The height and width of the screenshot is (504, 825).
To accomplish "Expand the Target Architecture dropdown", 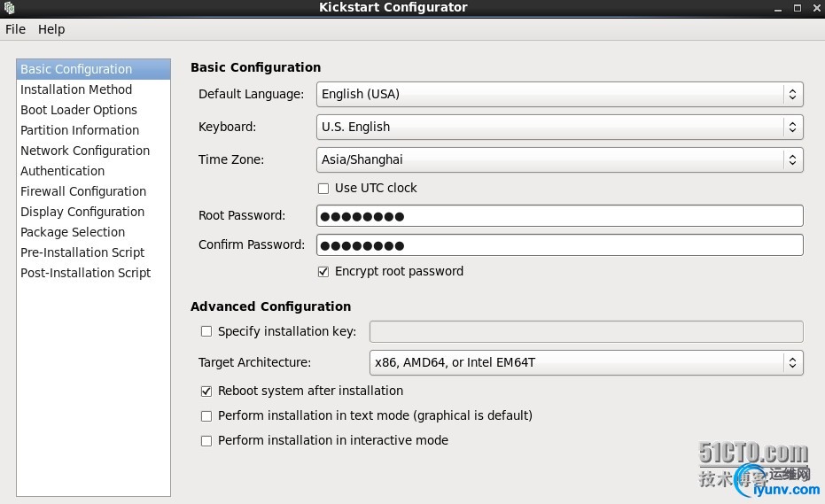I will tap(586, 362).
